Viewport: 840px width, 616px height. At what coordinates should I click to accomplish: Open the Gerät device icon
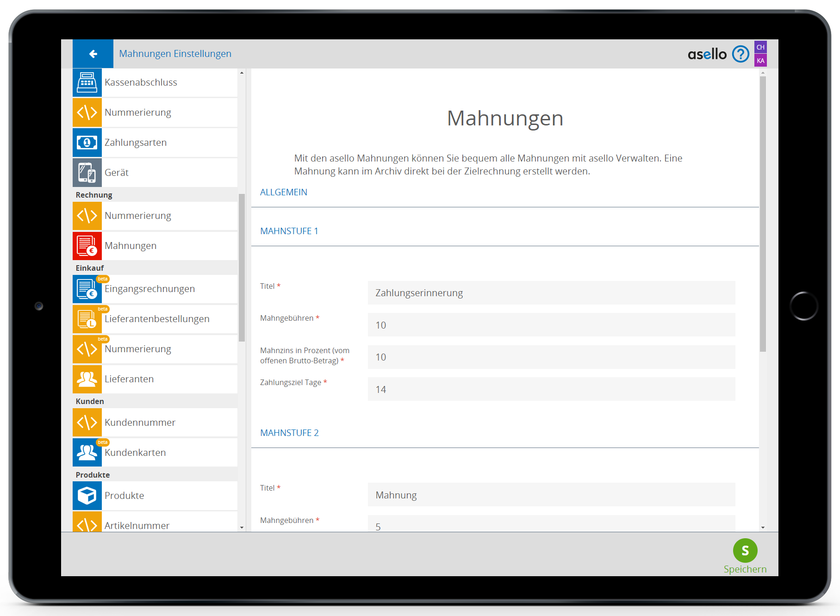tap(87, 173)
